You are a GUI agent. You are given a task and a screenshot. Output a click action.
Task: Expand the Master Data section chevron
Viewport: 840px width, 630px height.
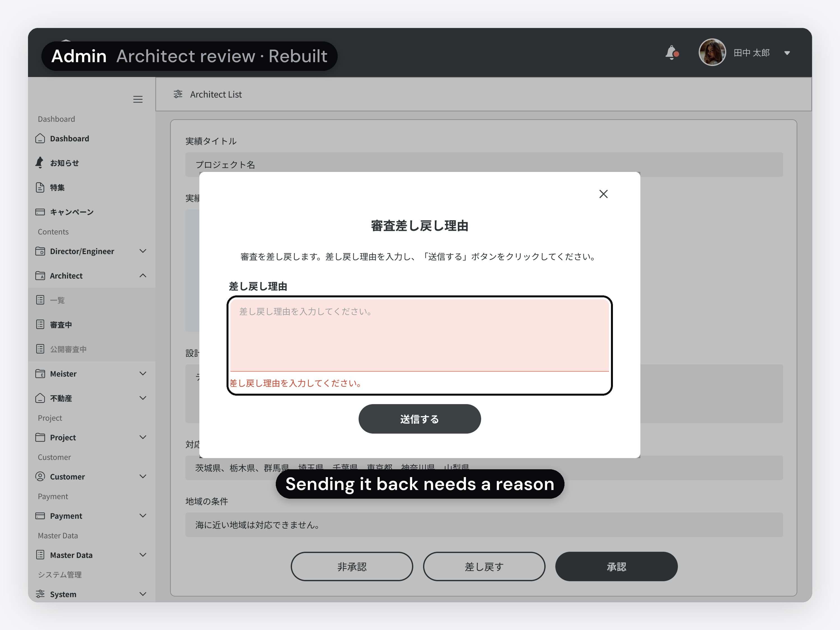143,555
